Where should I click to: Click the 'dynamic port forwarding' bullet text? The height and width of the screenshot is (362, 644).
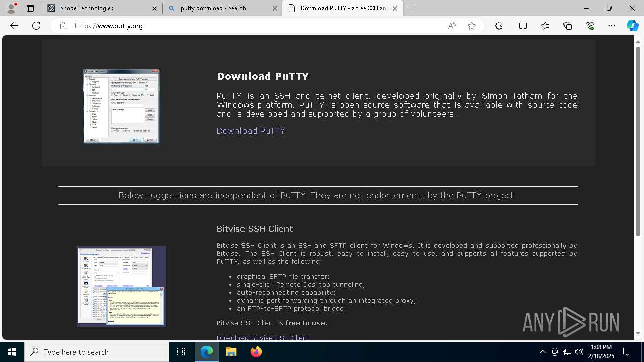tap(327, 300)
